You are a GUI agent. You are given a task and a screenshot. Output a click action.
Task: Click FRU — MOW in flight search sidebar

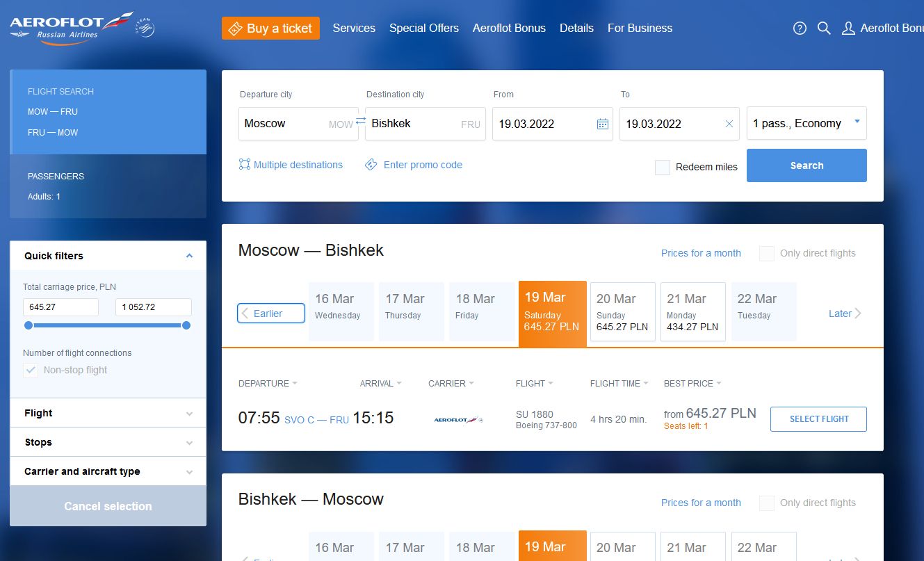point(53,133)
